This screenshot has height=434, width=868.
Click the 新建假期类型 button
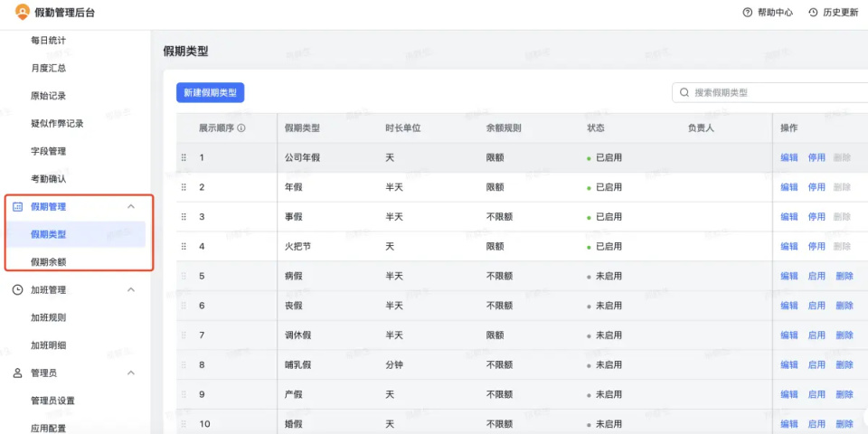(x=211, y=92)
